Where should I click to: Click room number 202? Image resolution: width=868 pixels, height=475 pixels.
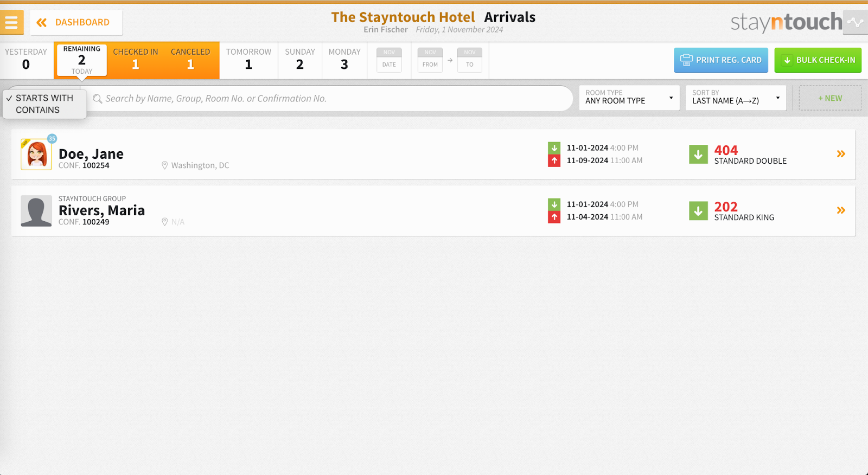tap(726, 207)
